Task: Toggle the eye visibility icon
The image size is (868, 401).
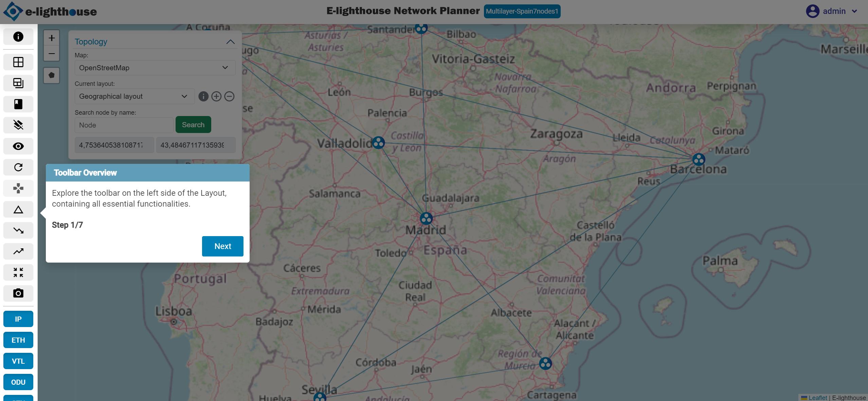Action: pos(18,146)
